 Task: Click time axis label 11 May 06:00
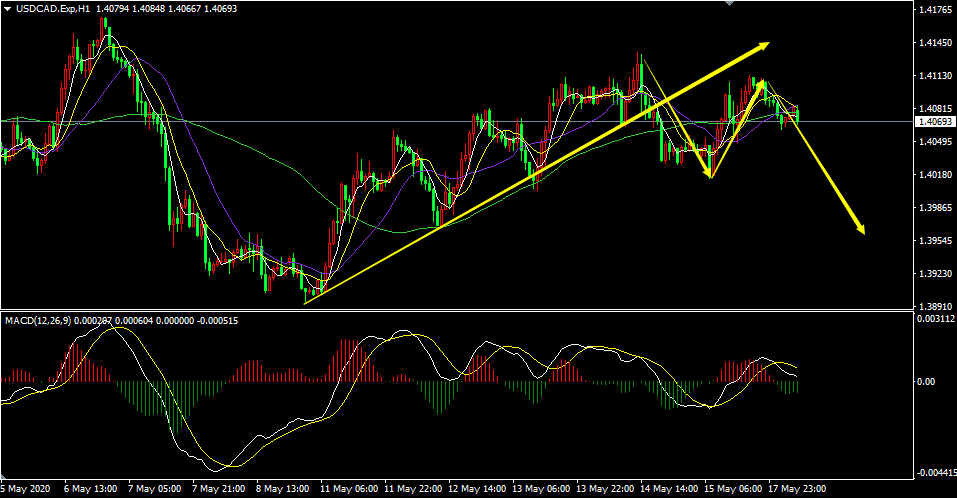pos(348,489)
